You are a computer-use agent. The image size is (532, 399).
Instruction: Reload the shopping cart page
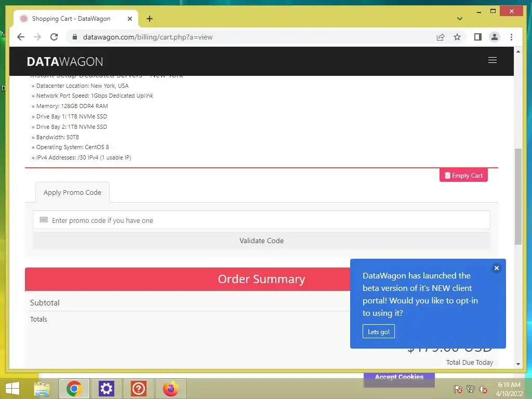pos(54,37)
